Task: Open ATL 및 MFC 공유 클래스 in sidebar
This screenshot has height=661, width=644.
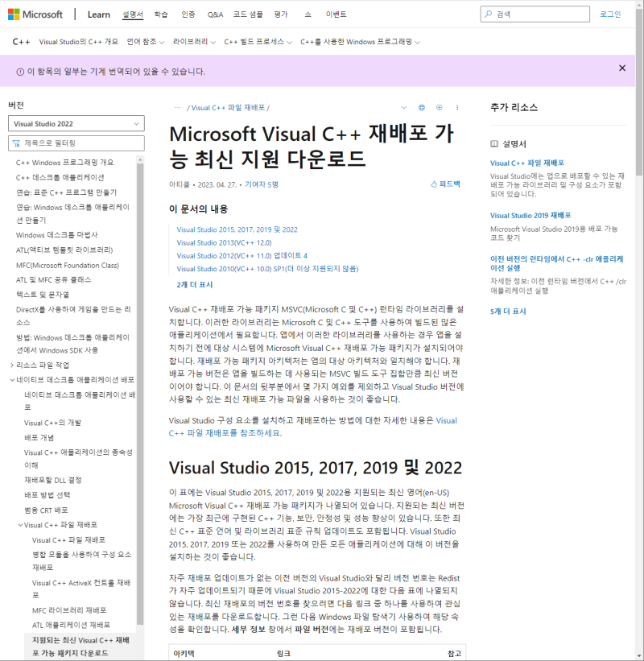Action: pyautogui.click(x=53, y=280)
